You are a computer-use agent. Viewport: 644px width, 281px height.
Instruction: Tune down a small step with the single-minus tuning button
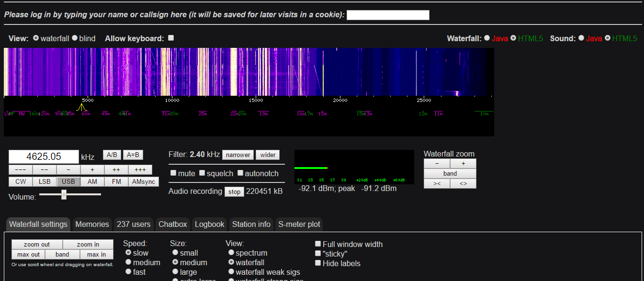[68, 170]
